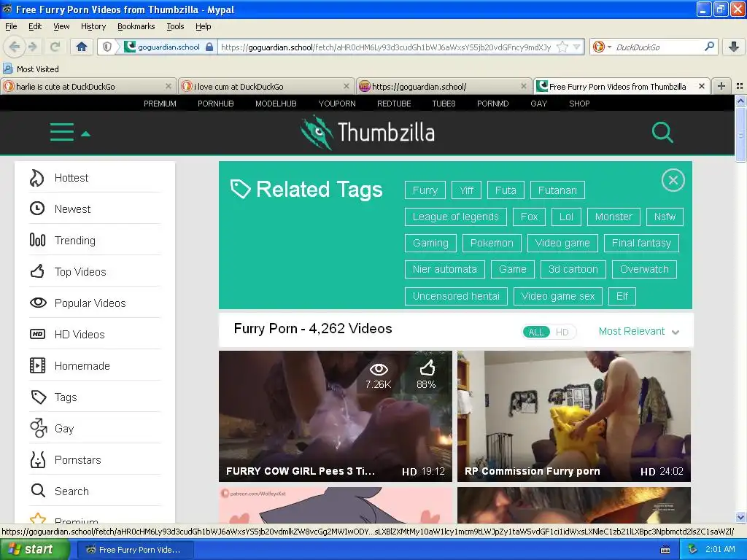Click the page scrollbar down arrow
The image size is (747, 560).
click(x=740, y=517)
